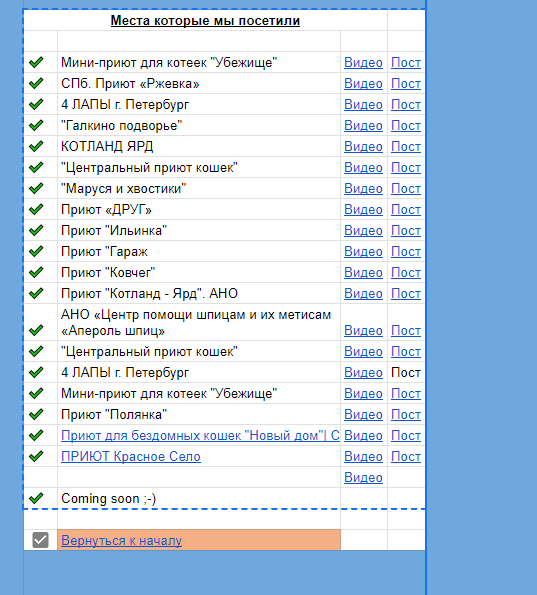This screenshot has width=537, height=595.
Task: Open Вернуться к началу link
Action: (121, 540)
